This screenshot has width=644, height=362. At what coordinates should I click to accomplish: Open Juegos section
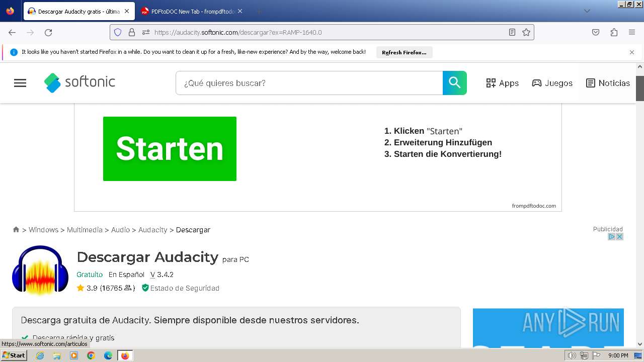tap(552, 83)
